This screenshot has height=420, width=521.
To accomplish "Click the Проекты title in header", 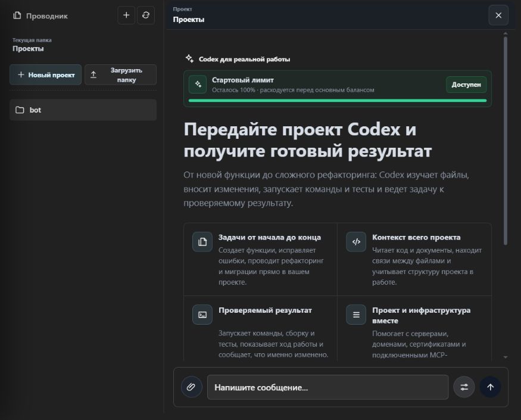I will pos(188,20).
